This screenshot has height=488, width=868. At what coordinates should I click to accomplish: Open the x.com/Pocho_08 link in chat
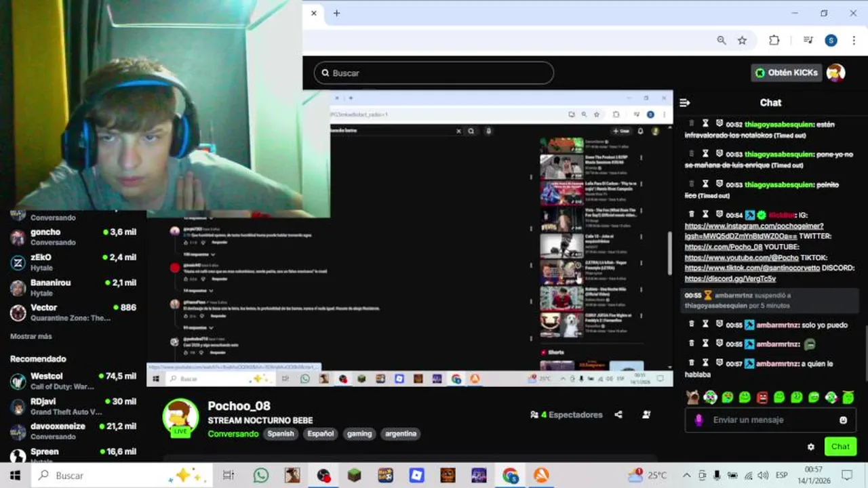click(x=723, y=247)
